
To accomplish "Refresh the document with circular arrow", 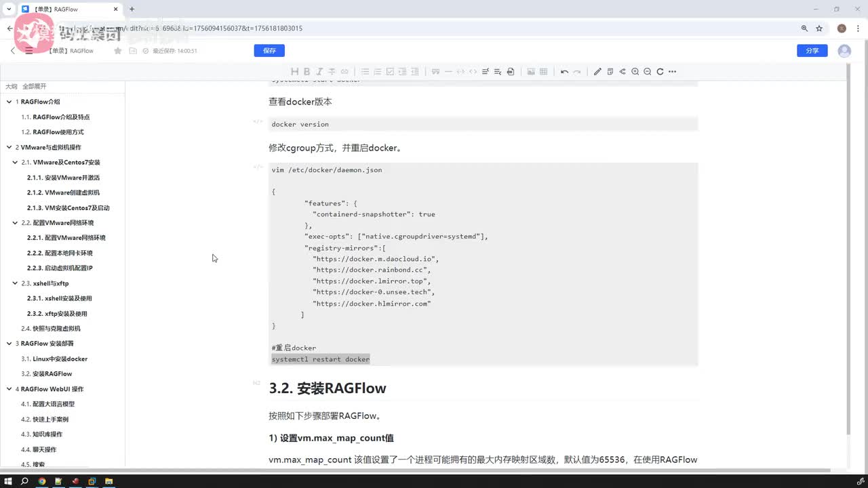I will pos(660,72).
